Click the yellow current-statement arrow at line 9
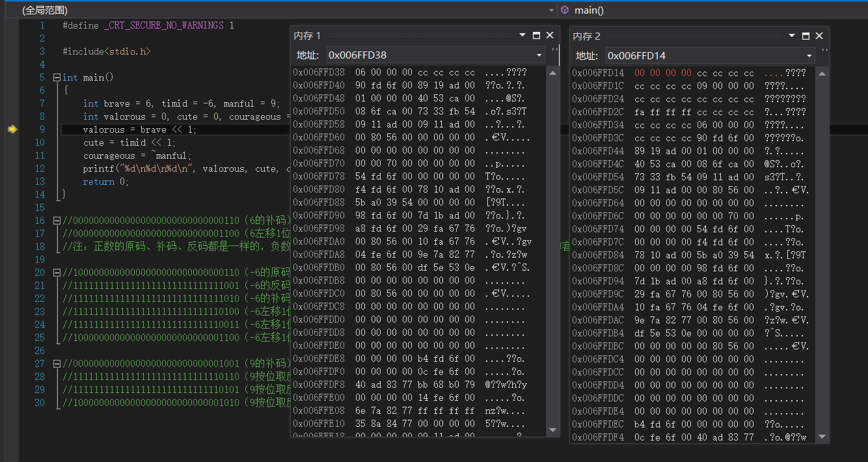 click(x=12, y=129)
